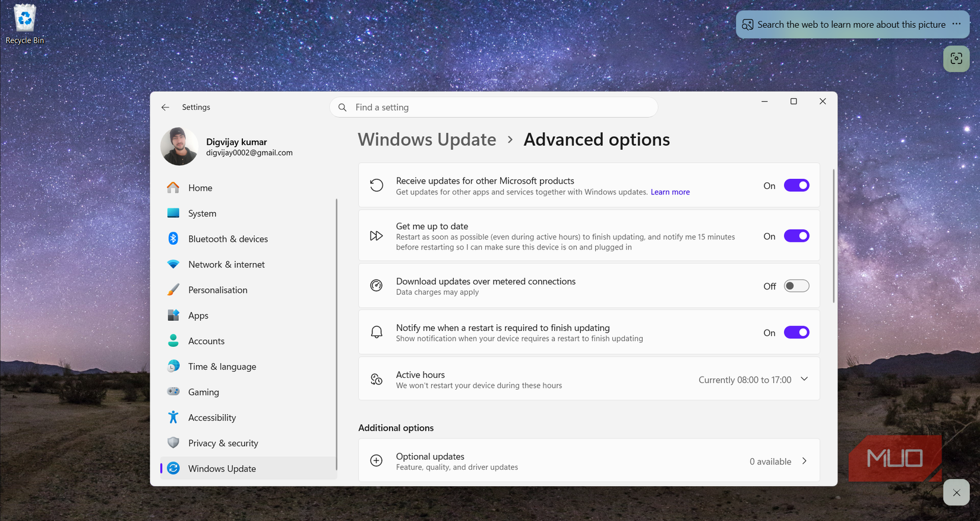980x521 pixels.
Task: Select Bluetooth & devices
Action: pyautogui.click(x=248, y=239)
